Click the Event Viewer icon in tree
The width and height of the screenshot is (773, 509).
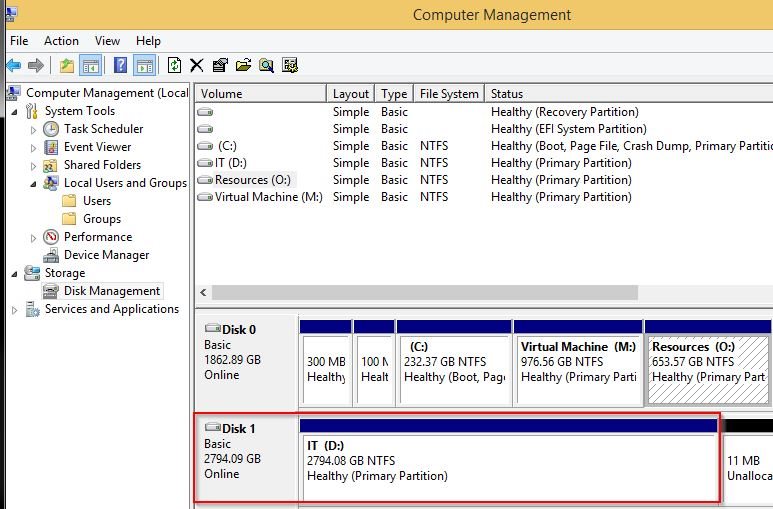point(51,147)
